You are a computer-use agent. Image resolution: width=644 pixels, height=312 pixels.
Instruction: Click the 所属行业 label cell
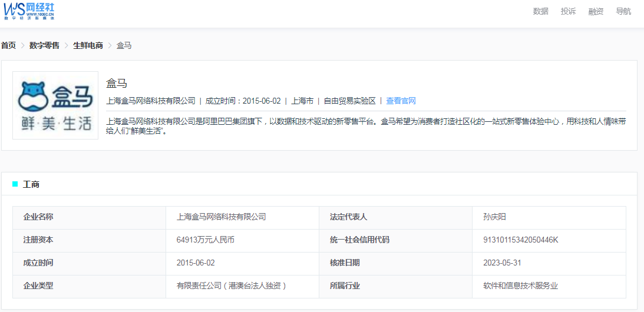click(x=395, y=287)
